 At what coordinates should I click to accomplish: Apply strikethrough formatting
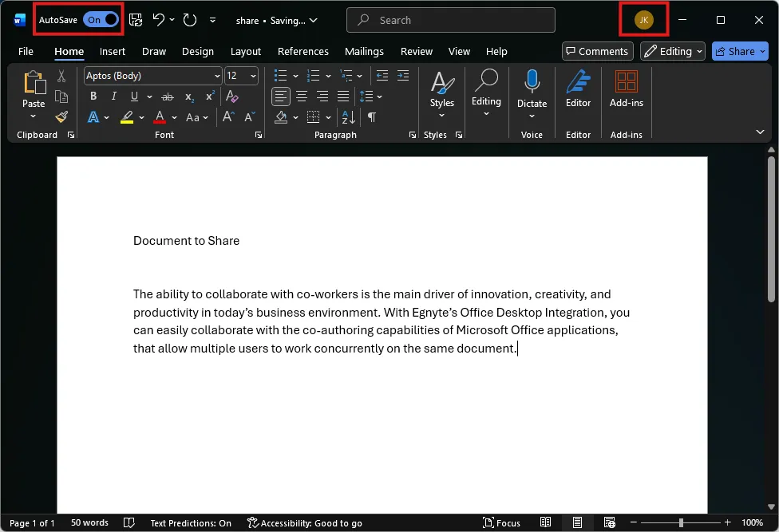point(168,96)
